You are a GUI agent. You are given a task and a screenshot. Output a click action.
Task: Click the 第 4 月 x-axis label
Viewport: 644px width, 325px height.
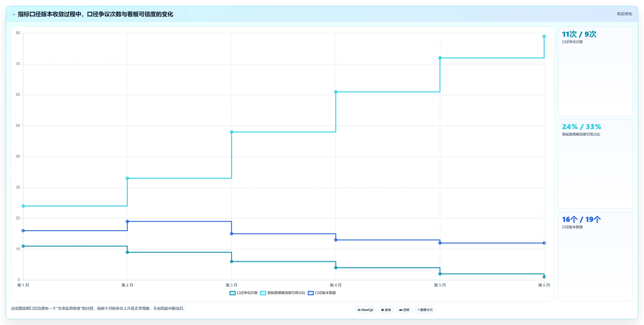click(x=336, y=285)
